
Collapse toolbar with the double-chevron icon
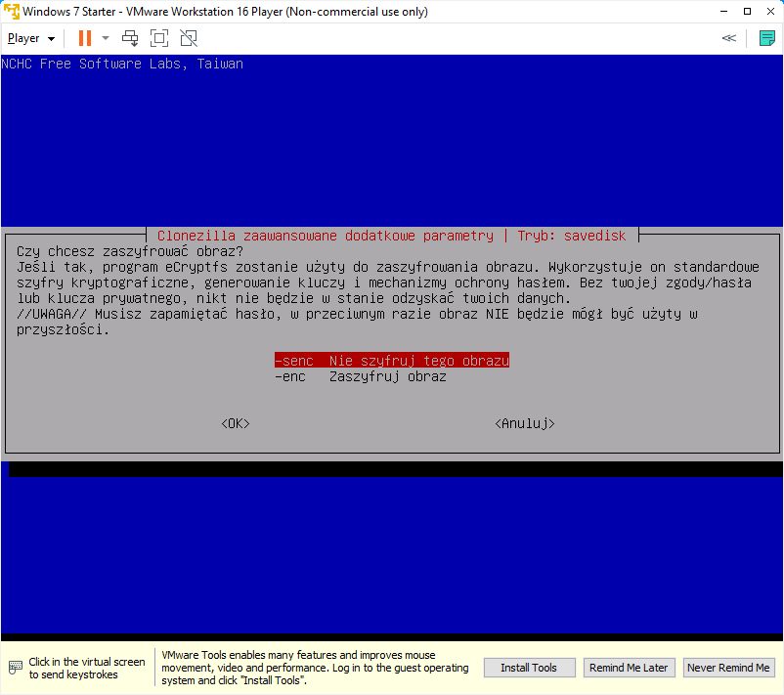(728, 38)
